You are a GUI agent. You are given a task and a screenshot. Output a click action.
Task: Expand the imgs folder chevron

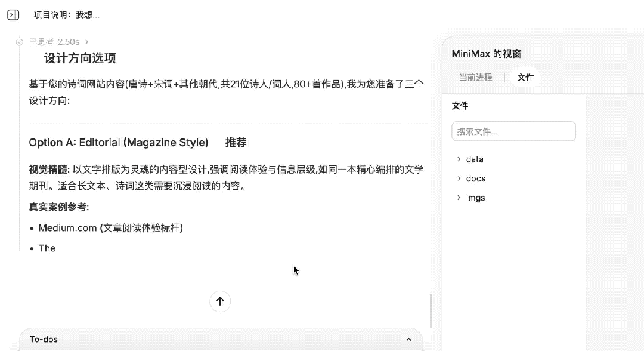[x=458, y=198]
